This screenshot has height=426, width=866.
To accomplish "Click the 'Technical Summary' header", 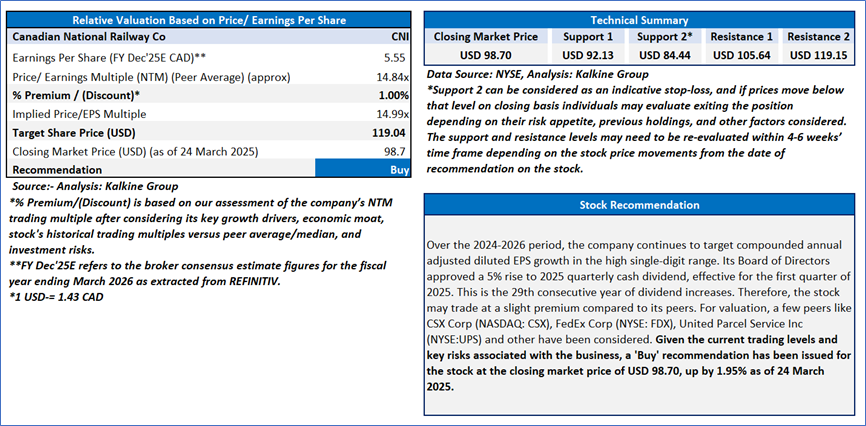I will 640,20.
